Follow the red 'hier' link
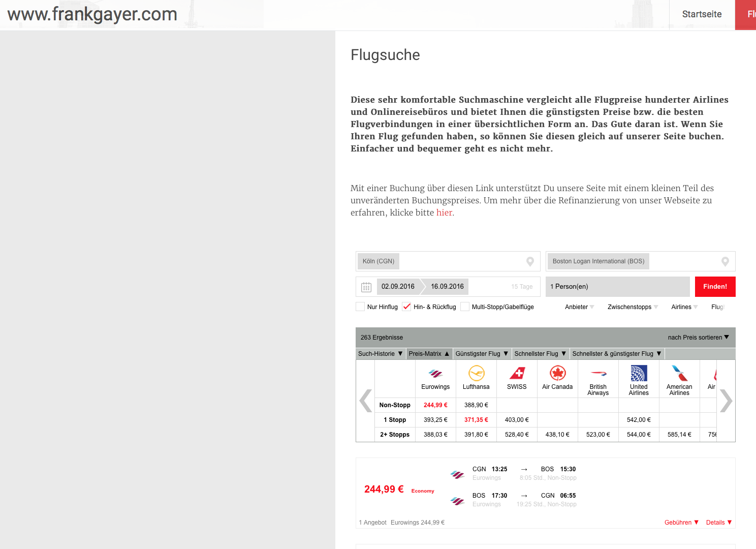This screenshot has height=549, width=756. click(444, 212)
